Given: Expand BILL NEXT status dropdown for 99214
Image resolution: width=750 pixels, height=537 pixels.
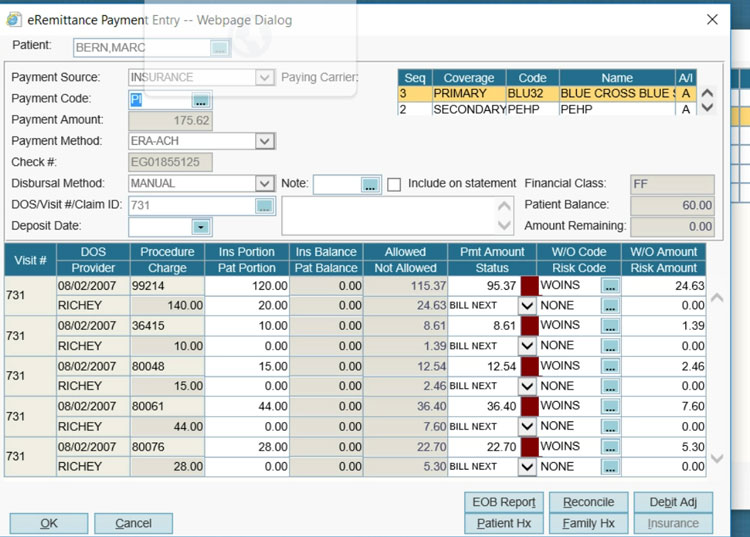Looking at the screenshot, I should click(x=527, y=306).
